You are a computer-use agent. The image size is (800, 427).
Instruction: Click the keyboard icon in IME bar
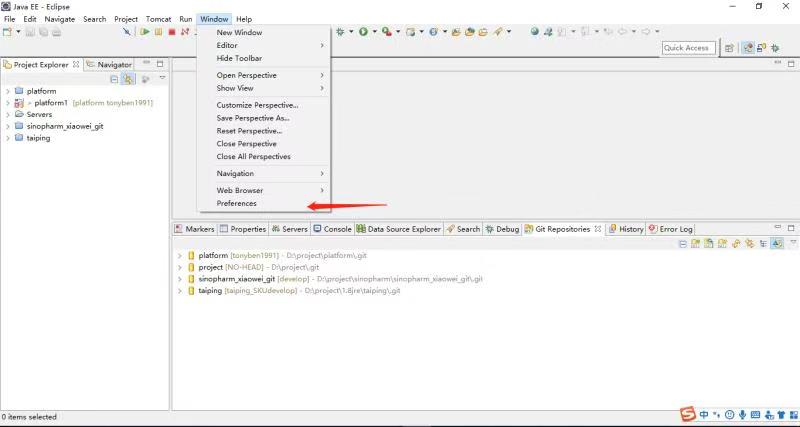pyautogui.click(x=756, y=415)
